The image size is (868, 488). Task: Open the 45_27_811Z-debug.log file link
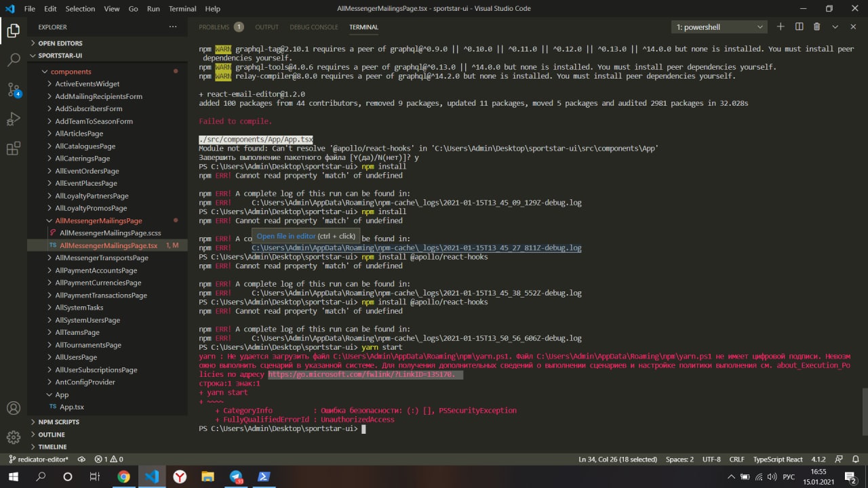[x=416, y=248]
